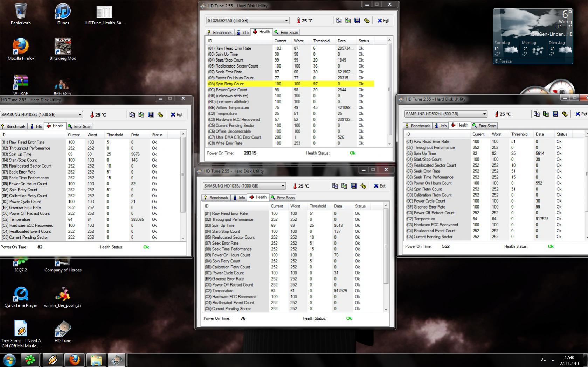The image size is (588, 367).
Task: Select the Papierkorb recycle bin desktop icon
Action: click(x=21, y=14)
